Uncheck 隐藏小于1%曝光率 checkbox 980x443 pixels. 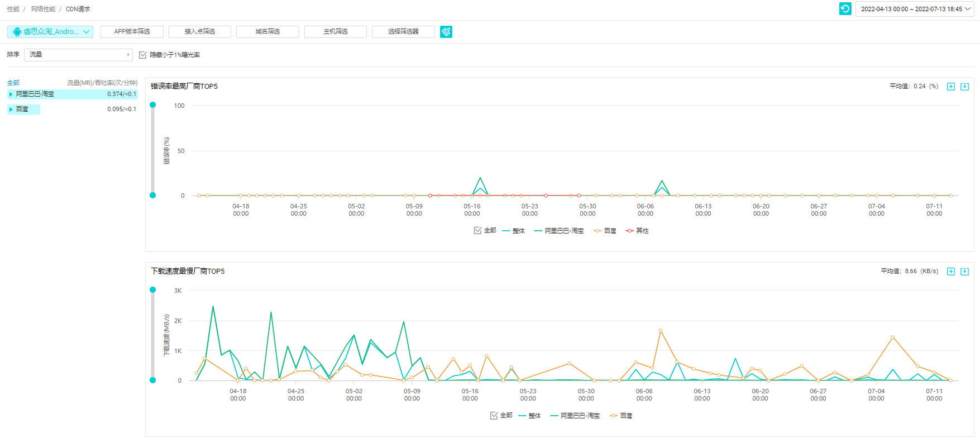(143, 55)
